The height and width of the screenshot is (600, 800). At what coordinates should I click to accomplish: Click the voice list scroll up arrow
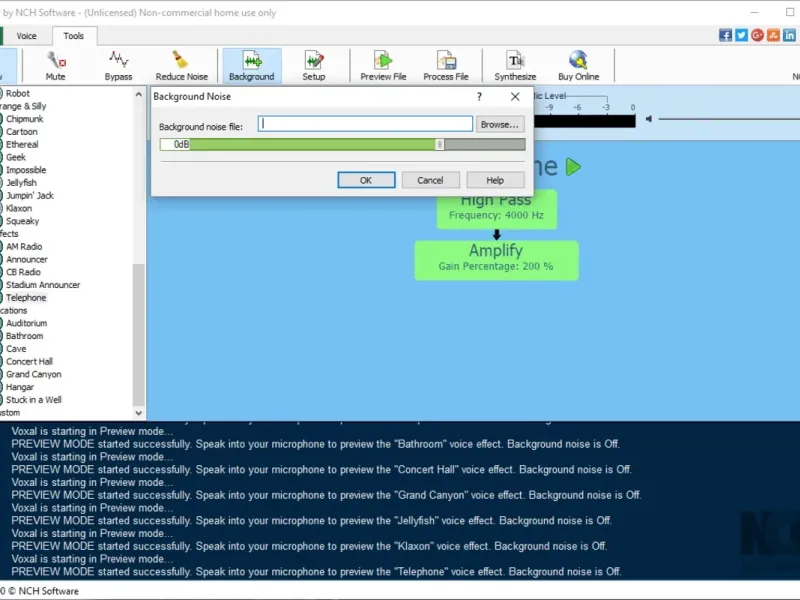[138, 94]
